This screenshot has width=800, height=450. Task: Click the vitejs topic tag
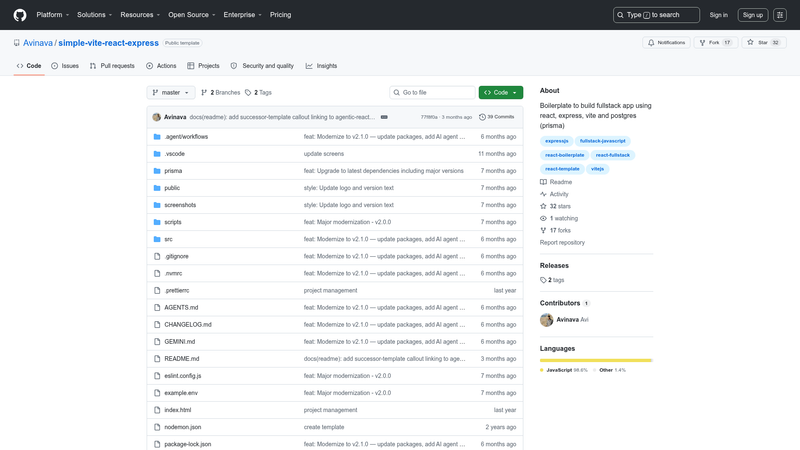(x=597, y=169)
